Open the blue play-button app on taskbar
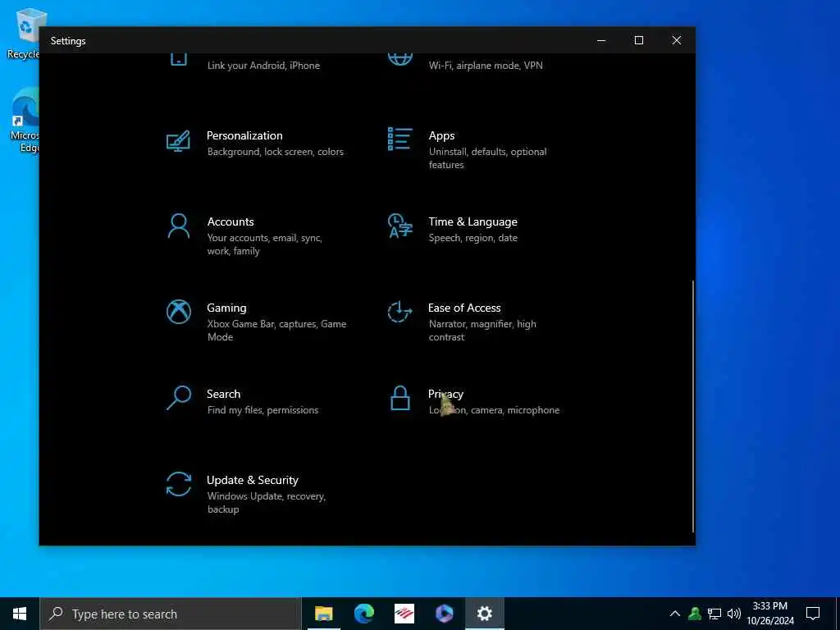The image size is (840, 630). pos(444,614)
